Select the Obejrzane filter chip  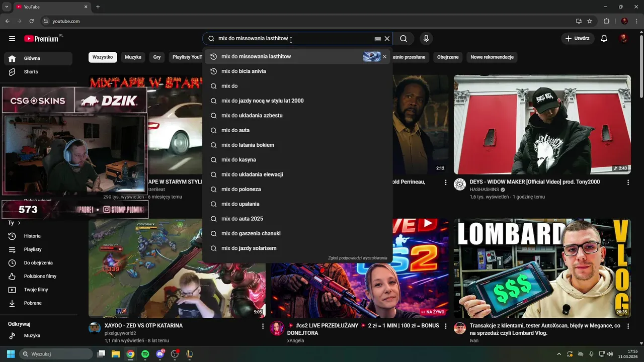448,57
